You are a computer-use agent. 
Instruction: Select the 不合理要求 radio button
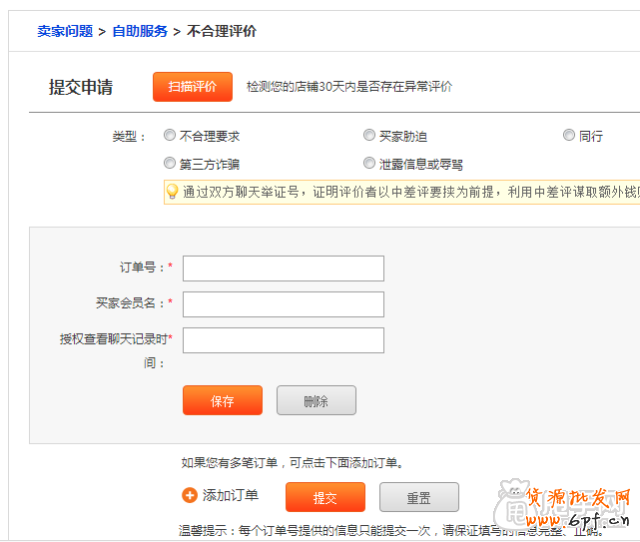click(x=170, y=135)
